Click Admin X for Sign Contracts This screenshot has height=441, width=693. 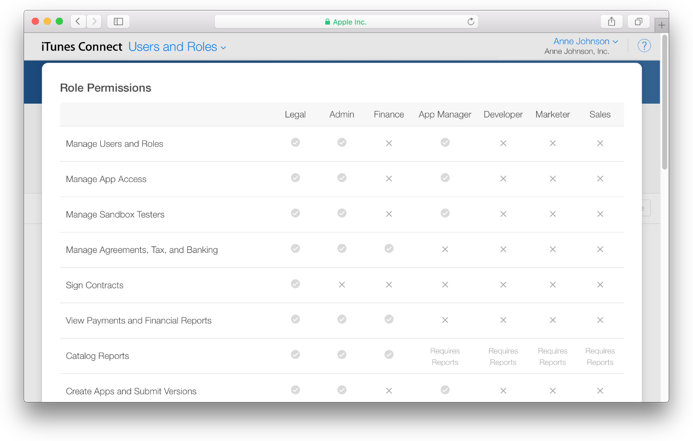click(342, 285)
